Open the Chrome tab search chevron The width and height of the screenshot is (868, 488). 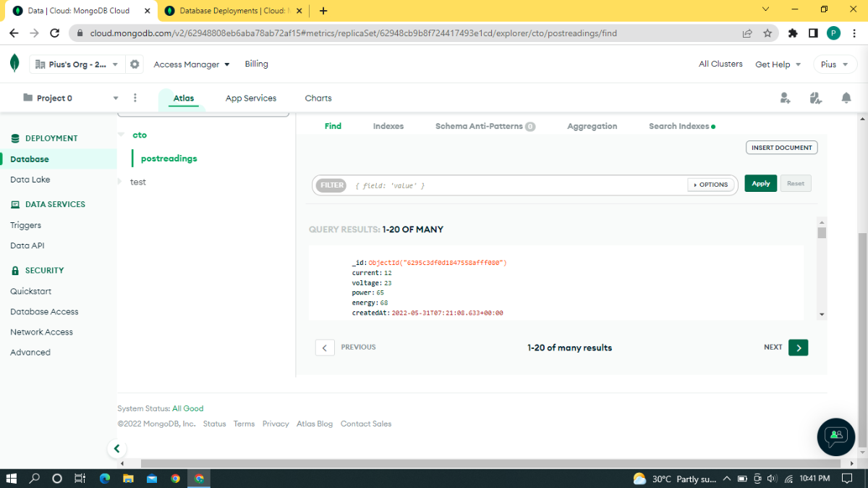pos(766,9)
